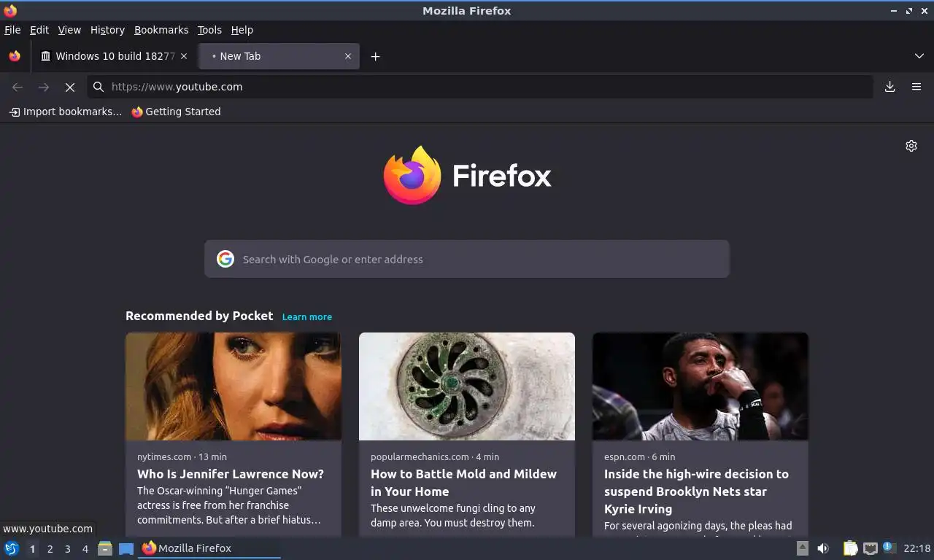
Task: Open the Downloads panel
Action: point(890,87)
